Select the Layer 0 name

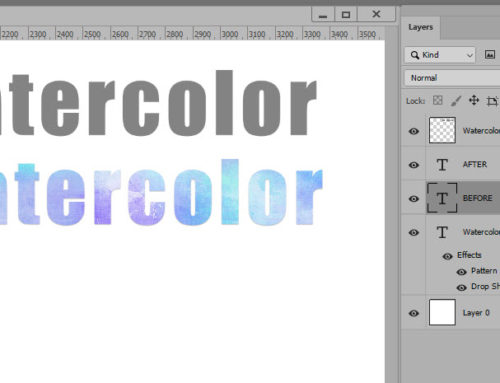click(476, 313)
